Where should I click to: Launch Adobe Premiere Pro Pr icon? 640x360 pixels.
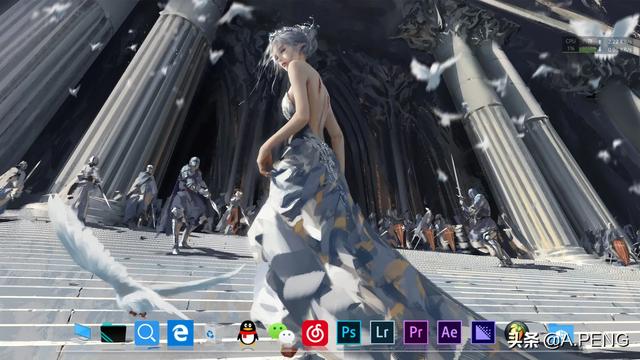point(416,332)
